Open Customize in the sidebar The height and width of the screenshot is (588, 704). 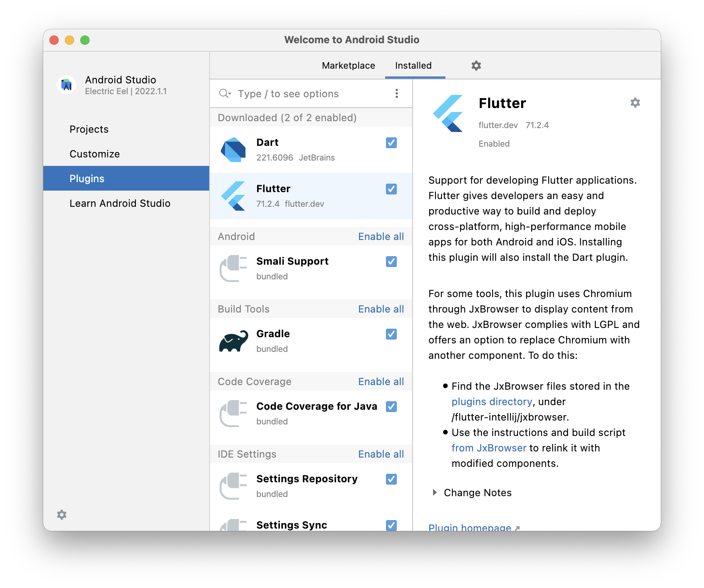(126, 154)
